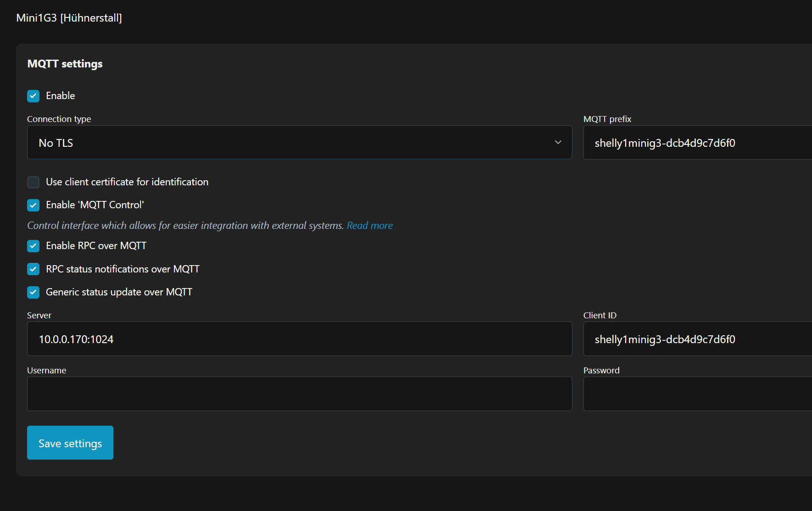Screen dimensions: 812x511
Task: Click the chevron arrow in Connection type
Action: 558,143
